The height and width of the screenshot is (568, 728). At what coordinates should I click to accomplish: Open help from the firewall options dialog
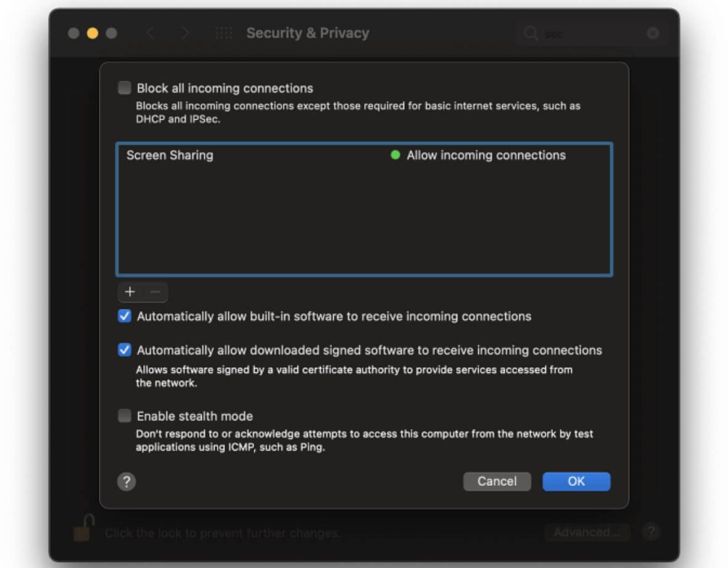click(x=126, y=482)
